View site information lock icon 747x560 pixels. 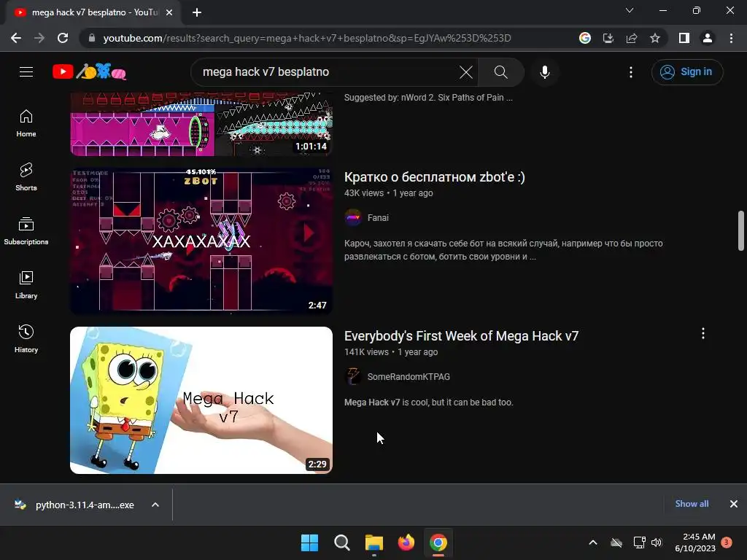coord(92,38)
